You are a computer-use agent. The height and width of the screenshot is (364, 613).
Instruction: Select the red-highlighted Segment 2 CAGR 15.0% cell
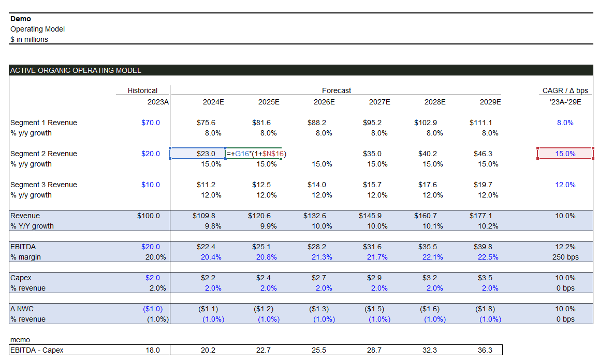565,154
